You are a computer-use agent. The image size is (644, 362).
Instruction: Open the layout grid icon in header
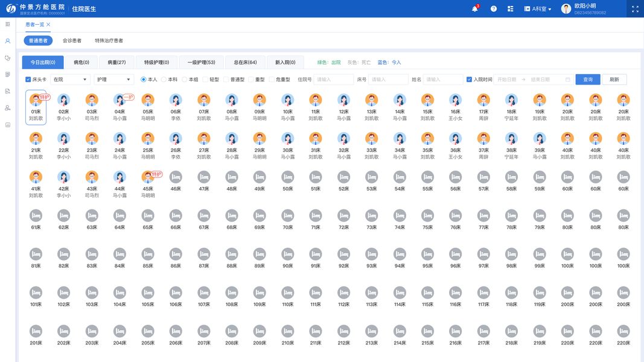click(x=510, y=9)
